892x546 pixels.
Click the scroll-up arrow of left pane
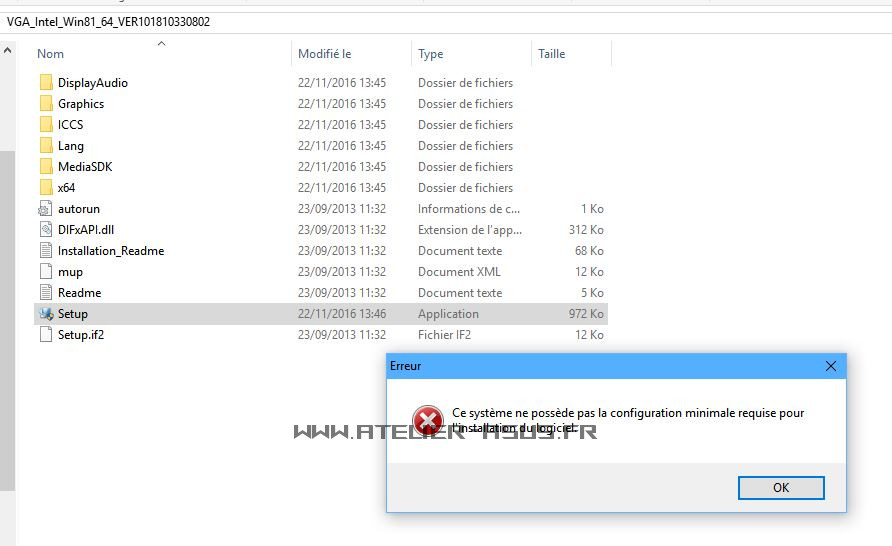point(7,51)
